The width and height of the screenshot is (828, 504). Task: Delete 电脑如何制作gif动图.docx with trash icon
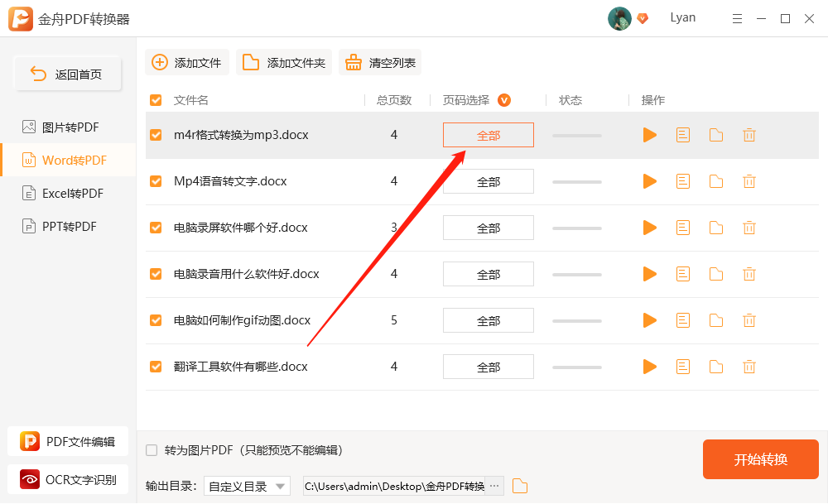[x=749, y=320]
